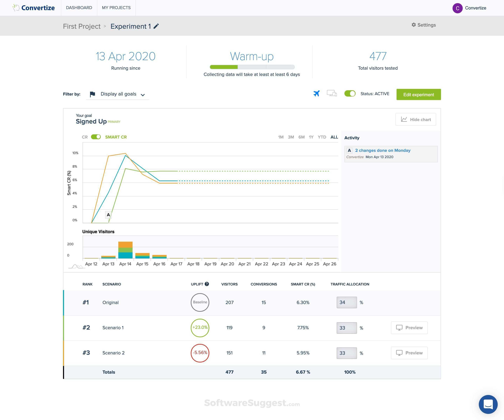This screenshot has width=504, height=420.
Task: Select the YTD time range option
Action: click(x=322, y=137)
